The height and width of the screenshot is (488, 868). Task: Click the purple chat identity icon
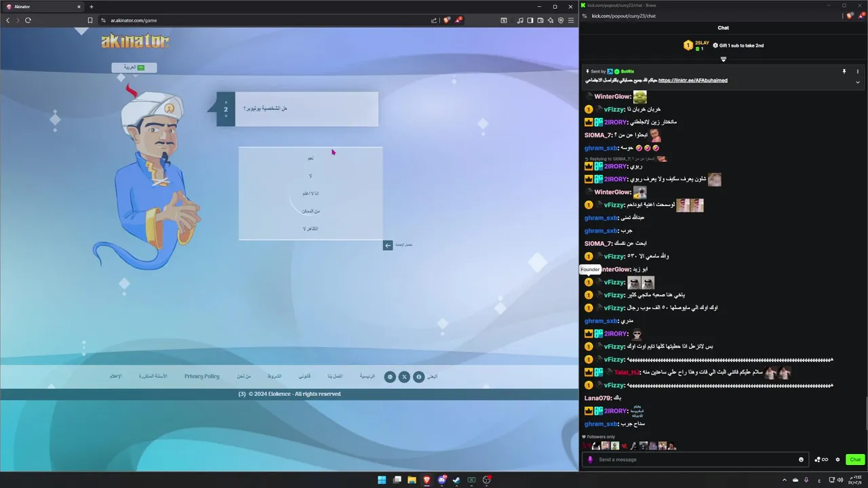590,460
